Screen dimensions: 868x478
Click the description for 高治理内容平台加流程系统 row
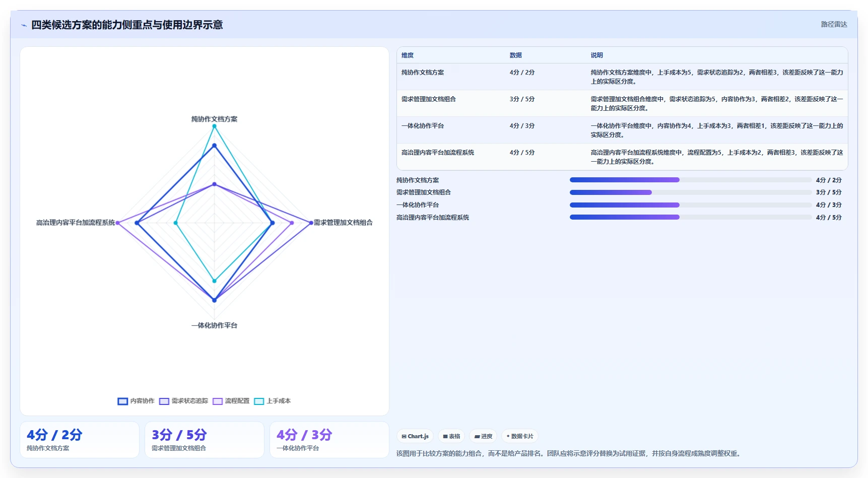tap(717, 157)
